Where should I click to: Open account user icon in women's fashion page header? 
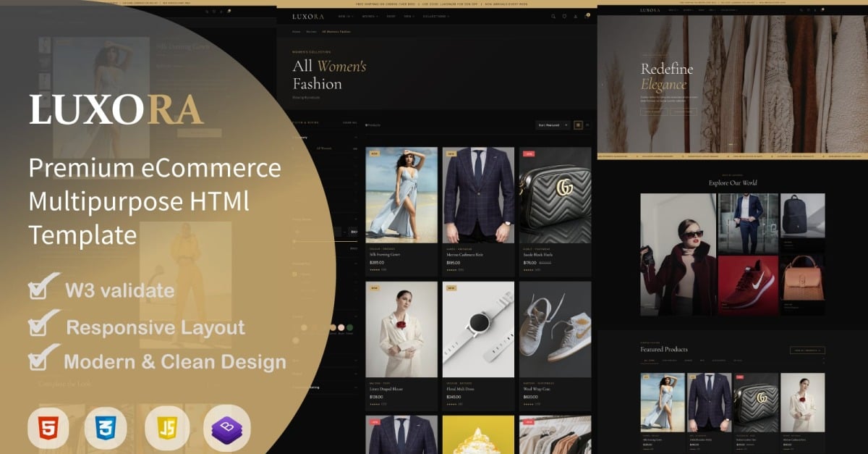point(576,16)
